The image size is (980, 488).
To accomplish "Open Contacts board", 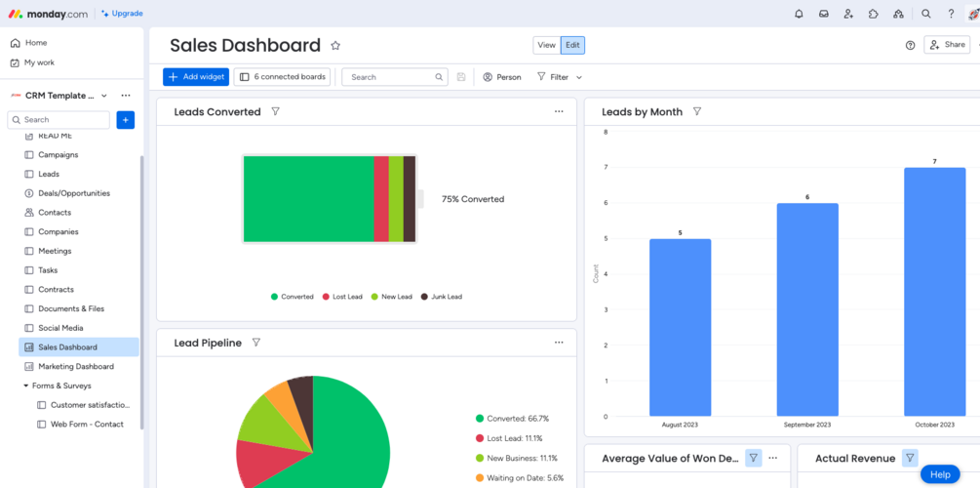I will (79, 212).
